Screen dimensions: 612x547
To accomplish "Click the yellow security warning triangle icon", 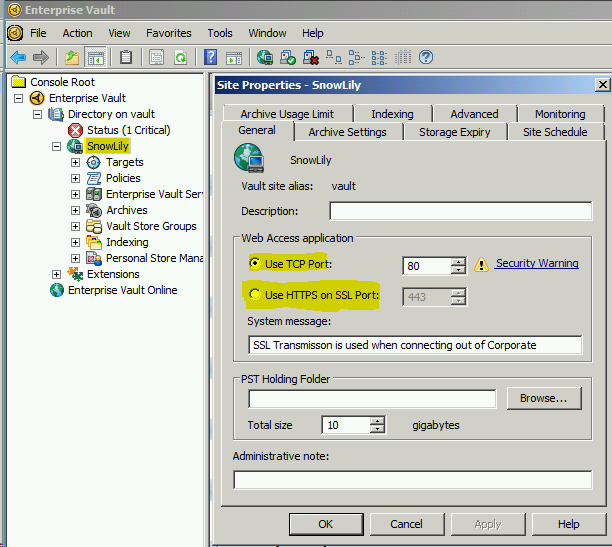I will click(x=481, y=264).
